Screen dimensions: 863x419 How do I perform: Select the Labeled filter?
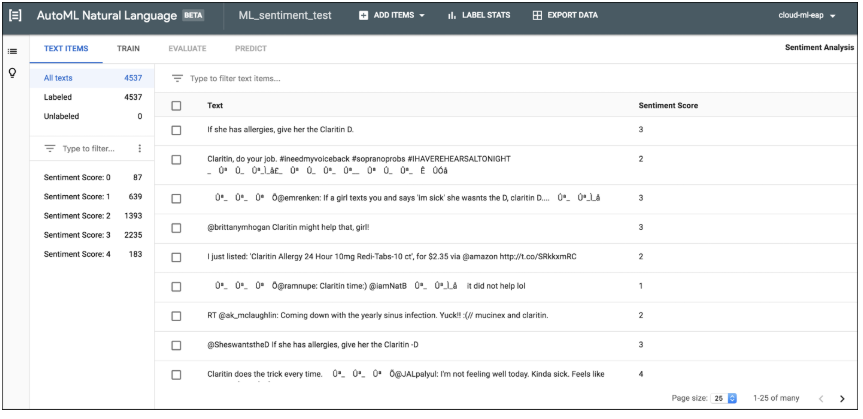[x=92, y=97]
